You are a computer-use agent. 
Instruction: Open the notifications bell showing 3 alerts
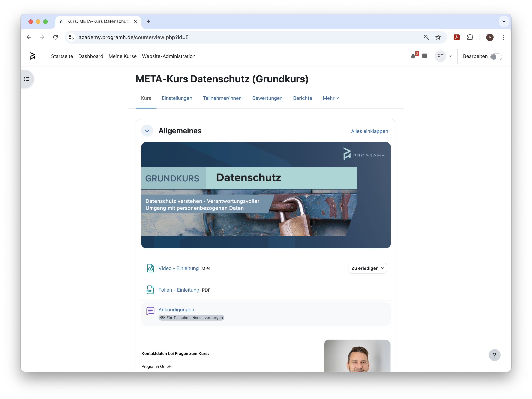coord(413,56)
